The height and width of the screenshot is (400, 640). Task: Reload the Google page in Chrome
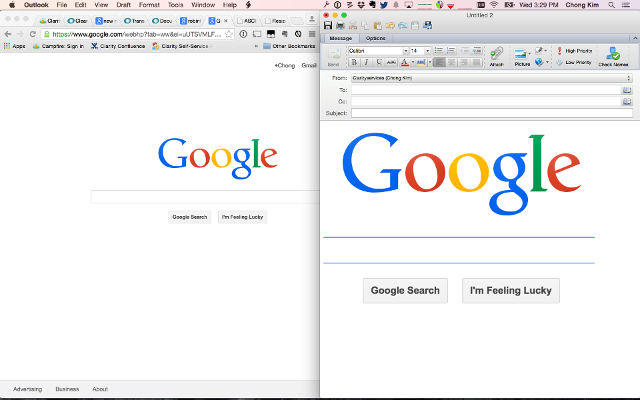coord(33,34)
